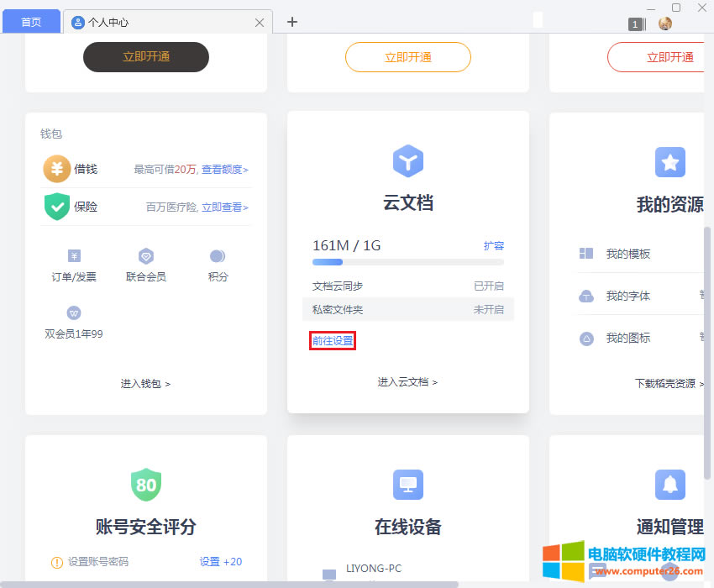The width and height of the screenshot is (714, 588).
Task: Click the dark 立即开通 button
Action: click(x=145, y=57)
